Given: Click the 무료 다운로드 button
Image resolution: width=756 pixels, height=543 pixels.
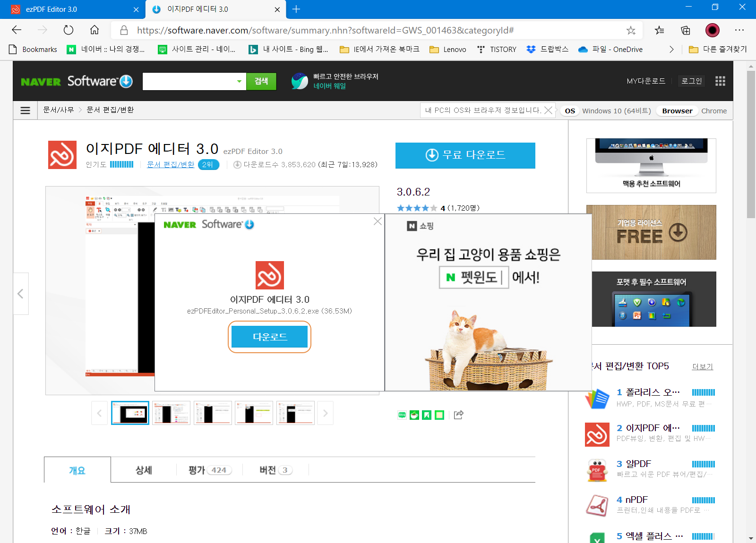Looking at the screenshot, I should pyautogui.click(x=465, y=155).
